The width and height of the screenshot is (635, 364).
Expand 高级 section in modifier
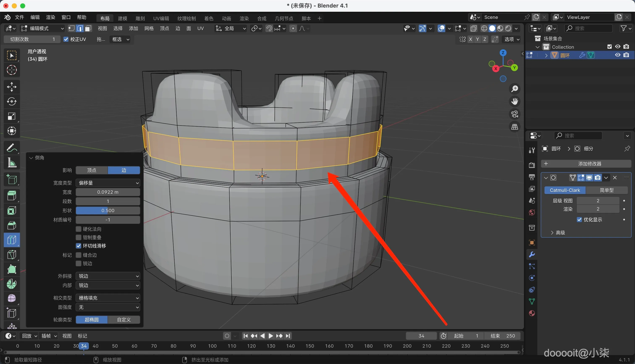click(x=560, y=233)
